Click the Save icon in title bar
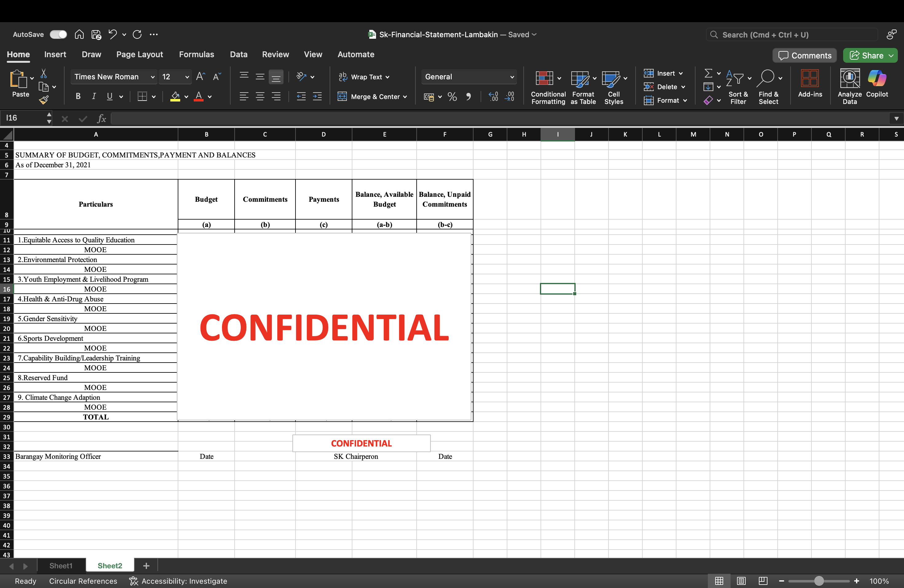Image resolution: width=904 pixels, height=588 pixels. (x=96, y=34)
